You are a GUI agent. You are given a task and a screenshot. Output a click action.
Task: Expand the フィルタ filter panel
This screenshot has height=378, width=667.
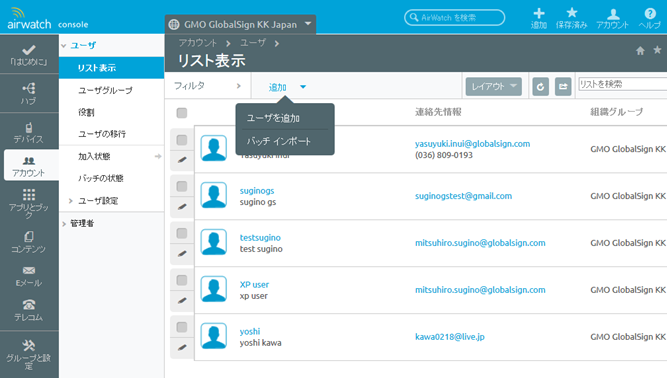click(208, 86)
